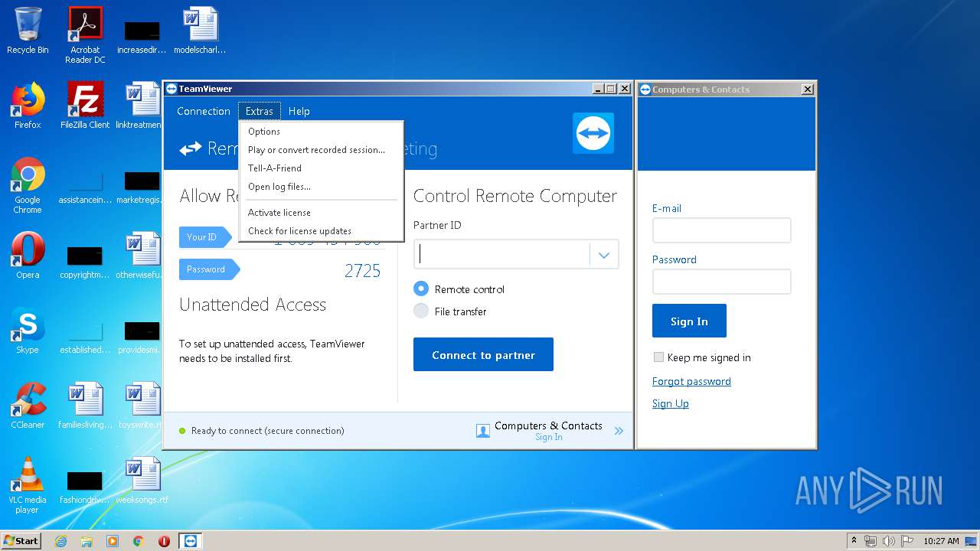Click the Password input field in Contacts
The image size is (980, 551).
coord(721,282)
